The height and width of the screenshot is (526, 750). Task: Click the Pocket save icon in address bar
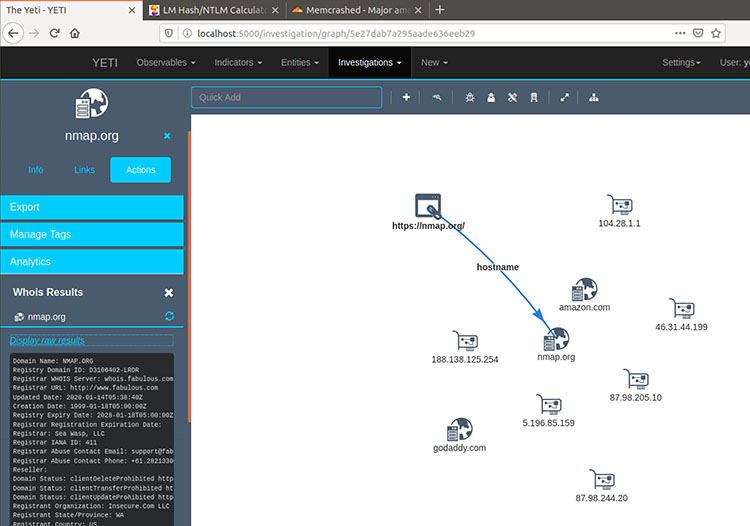pyautogui.click(x=698, y=33)
